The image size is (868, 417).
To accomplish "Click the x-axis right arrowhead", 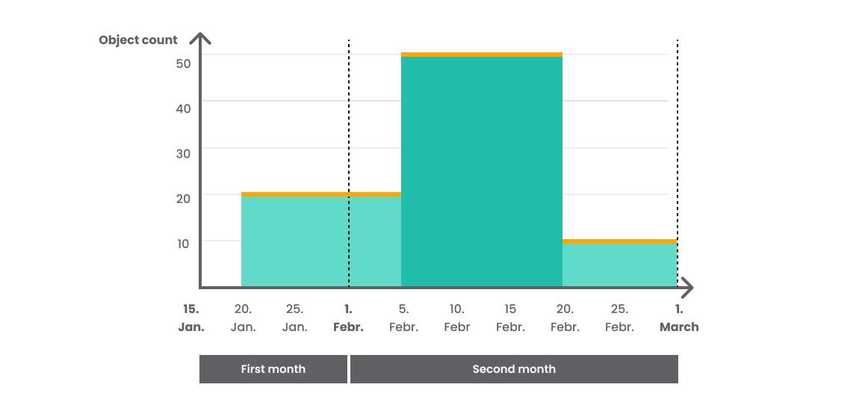I will [687, 287].
